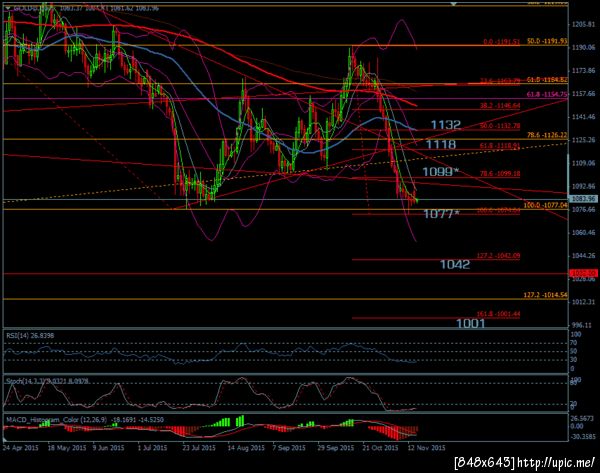This screenshot has width=600, height=473.
Task: Select orange label 50.0 -1191.93
Action: coord(547,41)
